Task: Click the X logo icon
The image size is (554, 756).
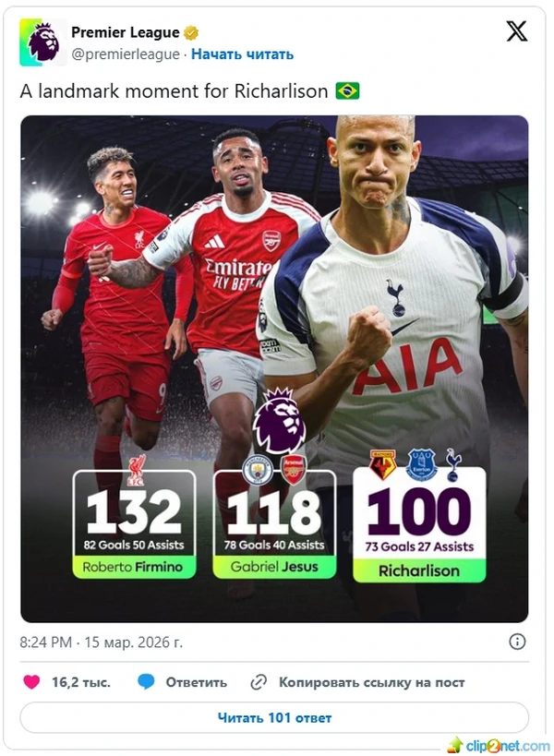Action: click(516, 31)
